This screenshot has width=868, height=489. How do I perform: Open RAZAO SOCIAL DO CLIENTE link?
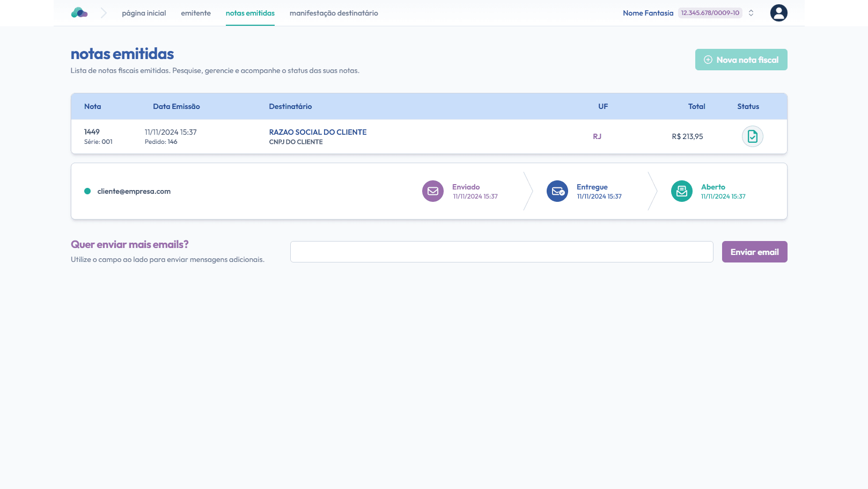(318, 132)
